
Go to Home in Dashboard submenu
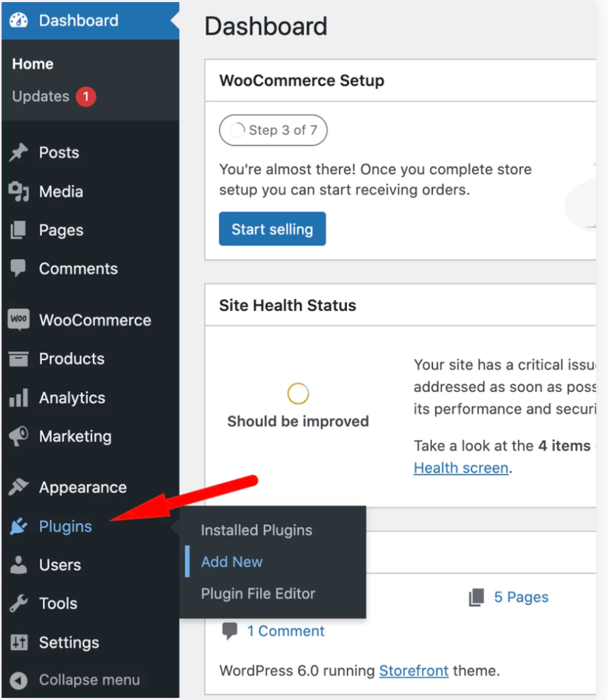click(x=33, y=64)
